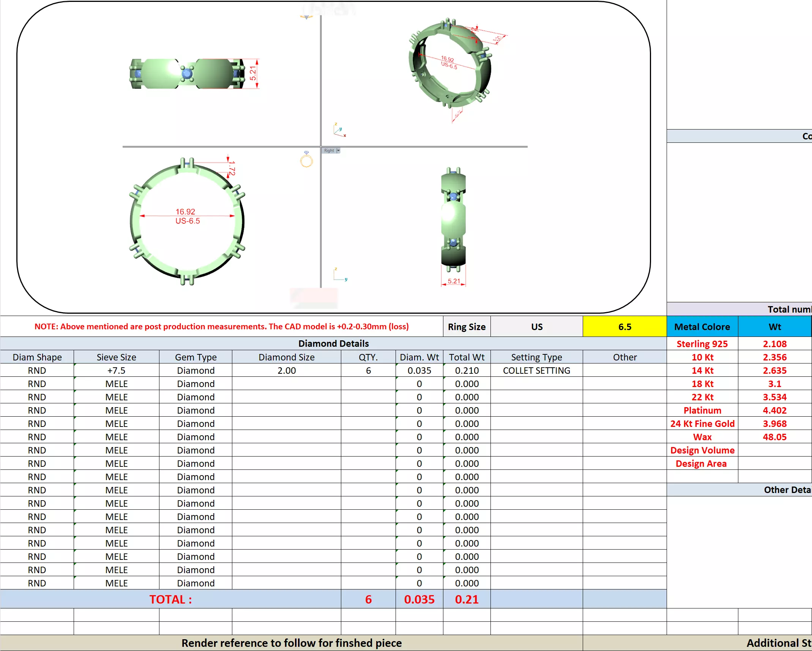Click the US ring size standard cell
Screen dimensions: 812x651
pyautogui.click(x=536, y=327)
